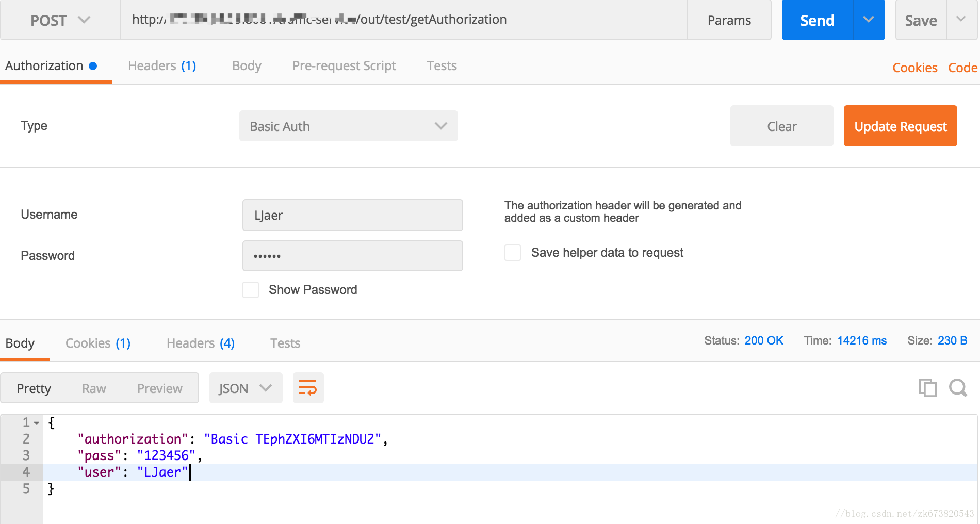
Task: Switch to Raw view
Action: click(94, 388)
